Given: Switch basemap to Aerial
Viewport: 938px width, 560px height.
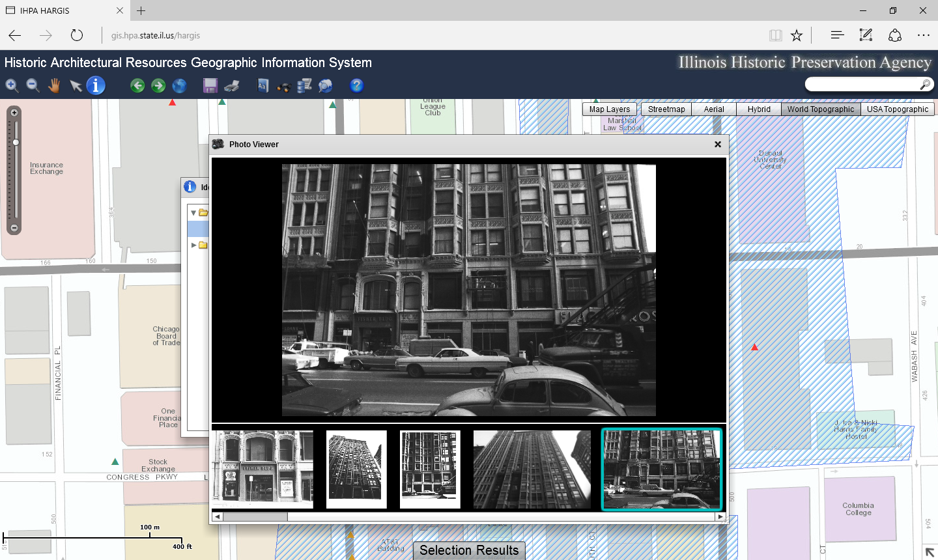Looking at the screenshot, I should click(713, 109).
